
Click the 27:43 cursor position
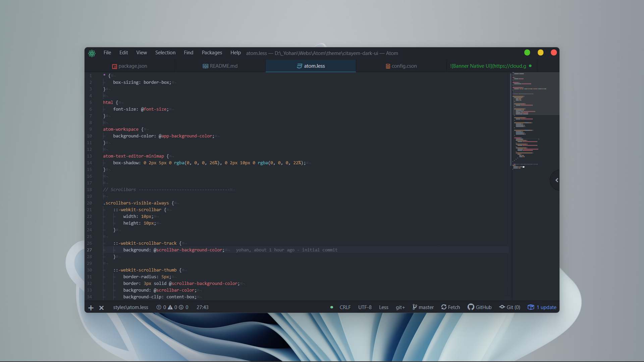[x=203, y=307]
